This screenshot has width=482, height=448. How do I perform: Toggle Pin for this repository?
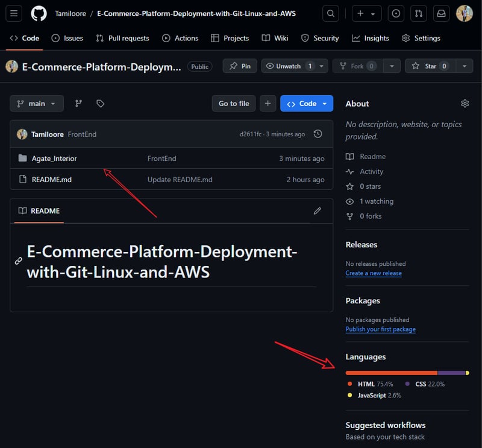[x=240, y=66]
